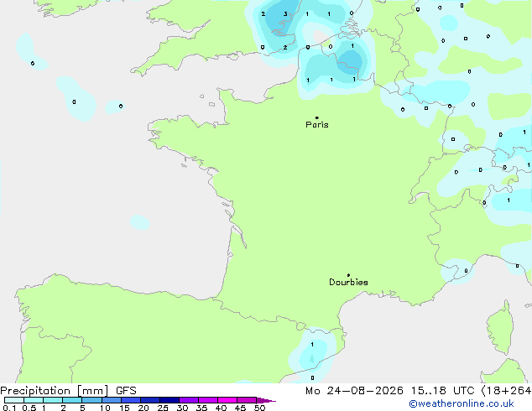Click the small pale rain patch in Bay of Biscay
This screenshot has height=411, width=532.
click(140, 222)
